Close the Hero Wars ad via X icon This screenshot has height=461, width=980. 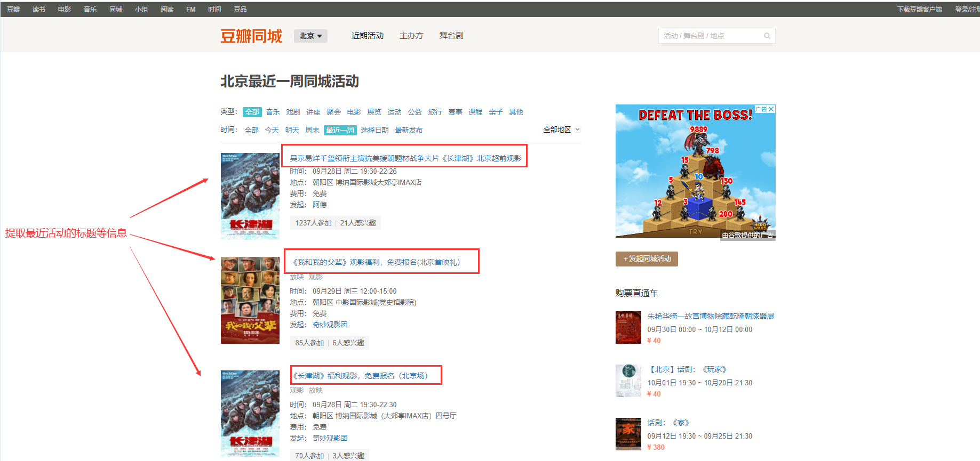click(x=771, y=109)
